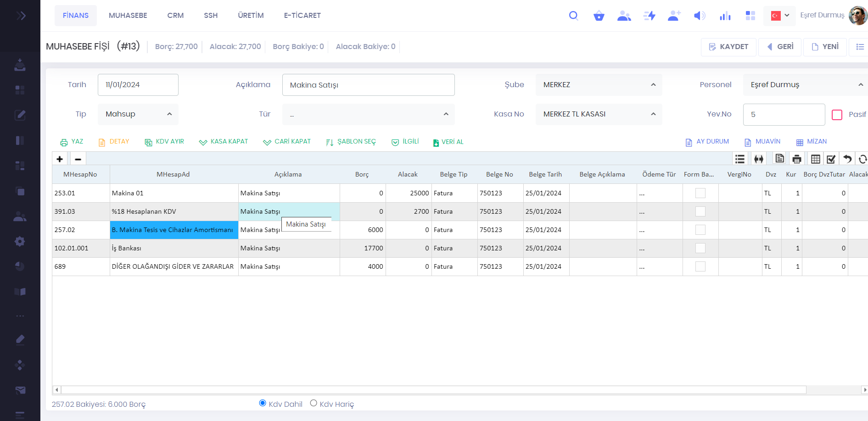Open the E-TİCARET menu tab
This screenshot has width=868, height=421.
(302, 16)
